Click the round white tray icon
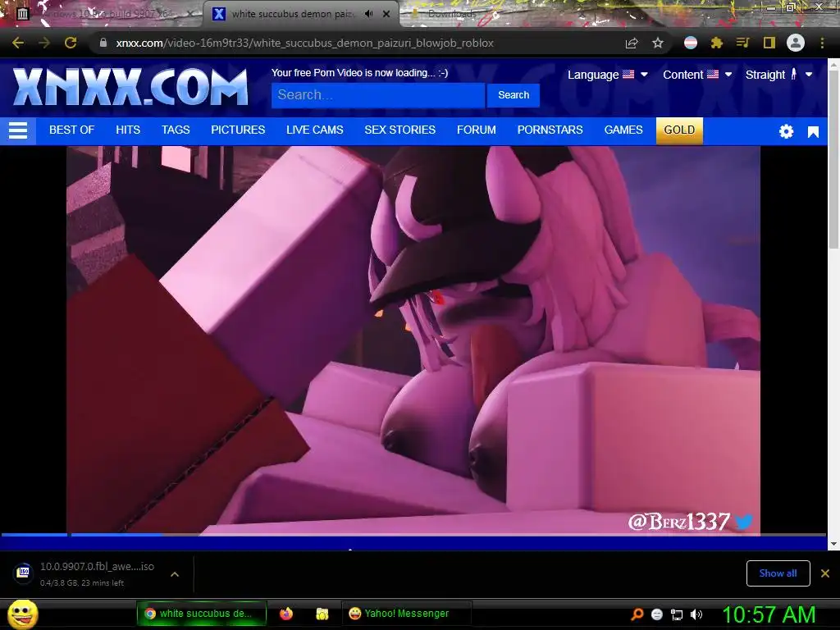The image size is (840, 630). pos(657,614)
